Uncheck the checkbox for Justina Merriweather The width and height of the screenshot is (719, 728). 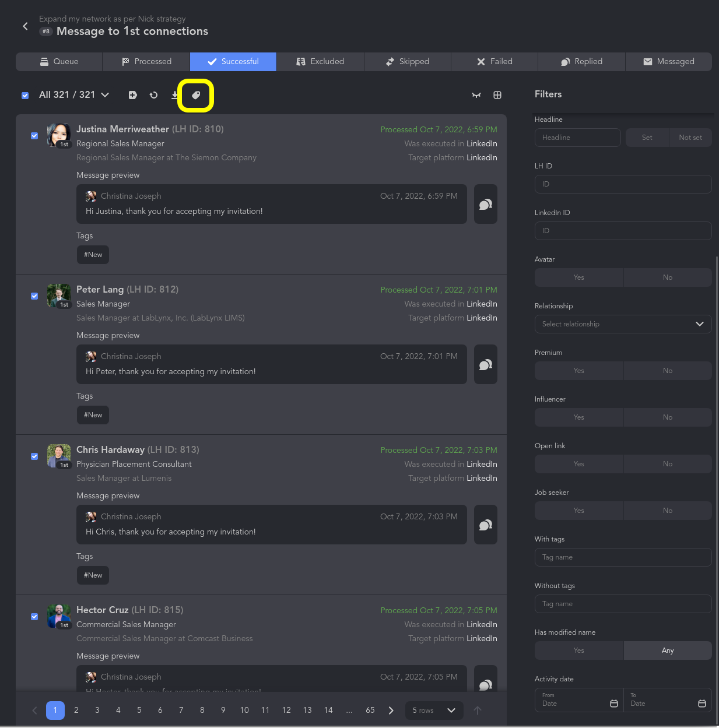tap(34, 136)
